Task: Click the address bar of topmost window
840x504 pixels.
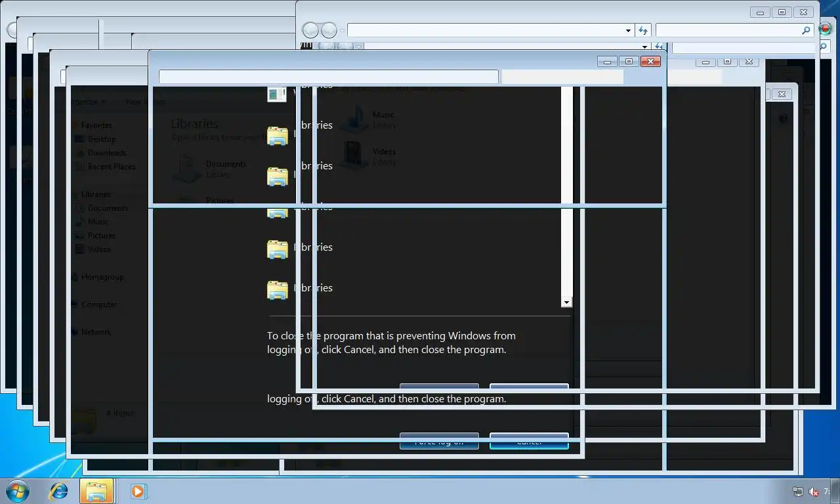Action: 486,30
